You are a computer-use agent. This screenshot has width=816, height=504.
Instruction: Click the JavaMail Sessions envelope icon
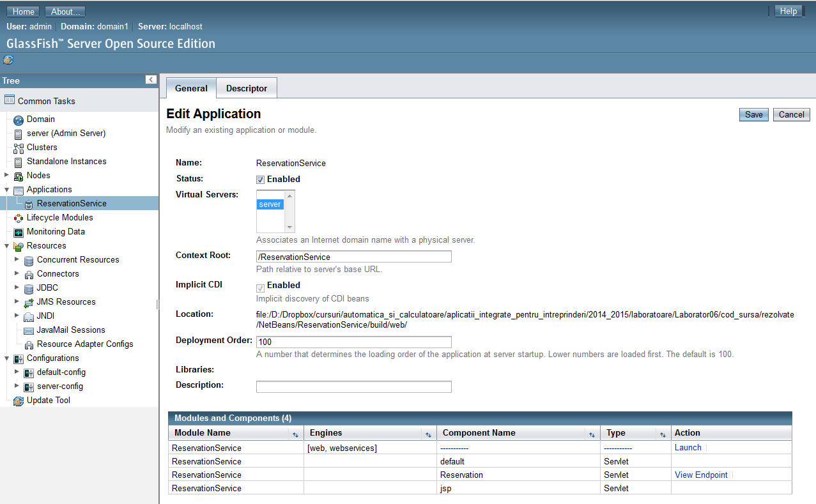(x=29, y=330)
